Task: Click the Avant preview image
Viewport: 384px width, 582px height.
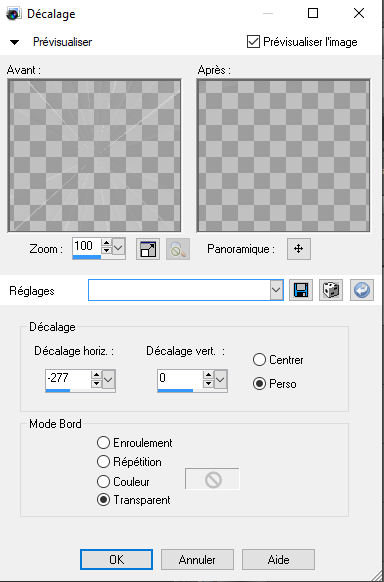Action: pos(94,156)
